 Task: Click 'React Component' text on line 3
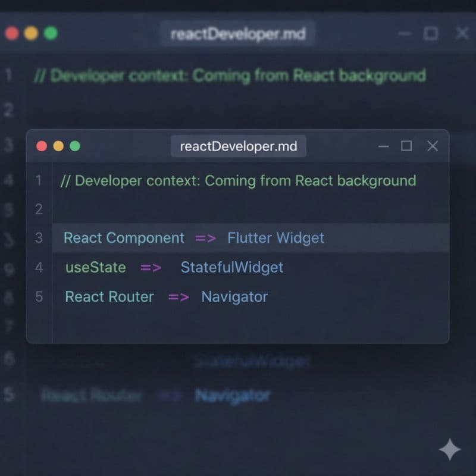[x=124, y=237]
